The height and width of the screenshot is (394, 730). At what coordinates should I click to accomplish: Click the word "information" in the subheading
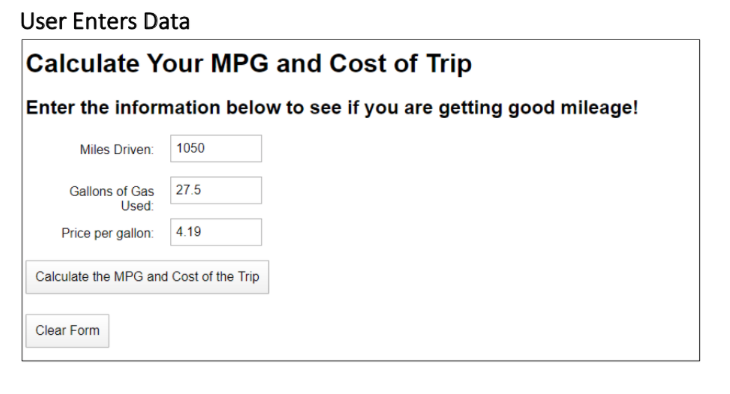[167, 108]
